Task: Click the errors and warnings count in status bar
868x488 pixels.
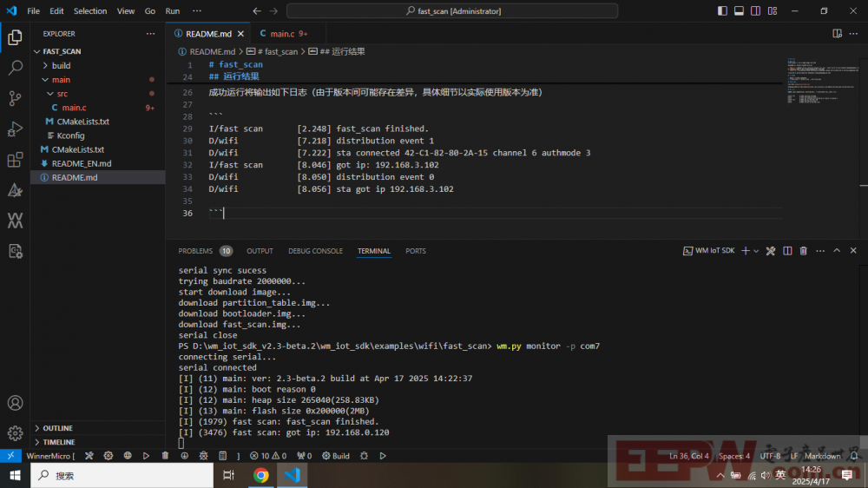Action: pos(268,456)
